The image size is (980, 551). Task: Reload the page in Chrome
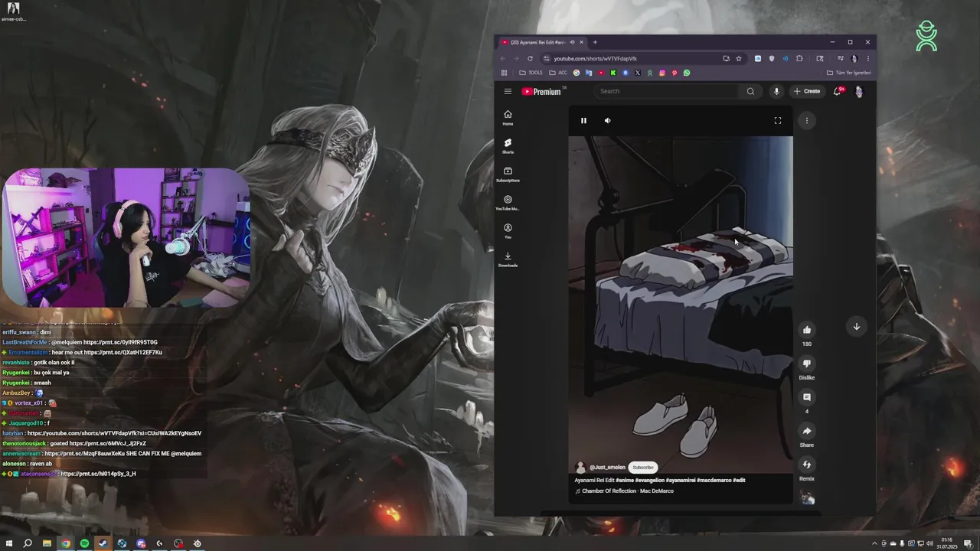tap(530, 58)
